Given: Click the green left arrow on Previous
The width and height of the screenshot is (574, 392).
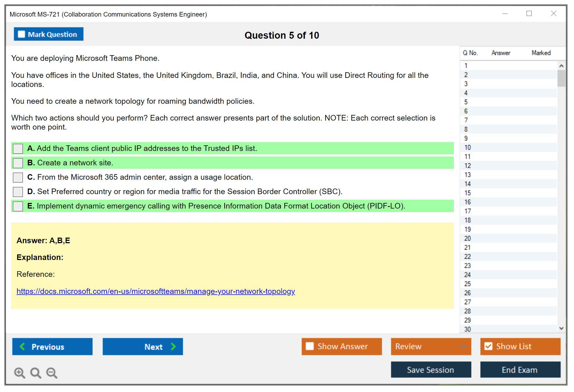Looking at the screenshot, I should [x=22, y=346].
